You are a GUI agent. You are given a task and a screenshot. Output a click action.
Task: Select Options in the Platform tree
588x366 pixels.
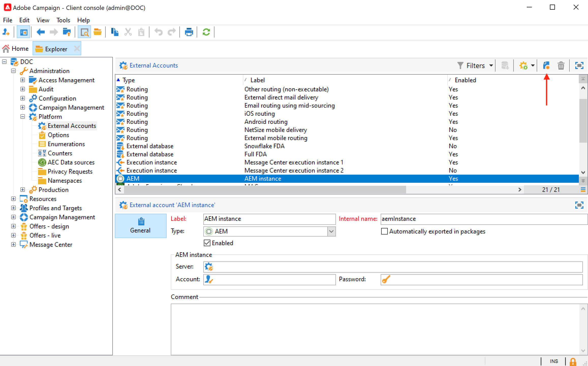coord(58,135)
